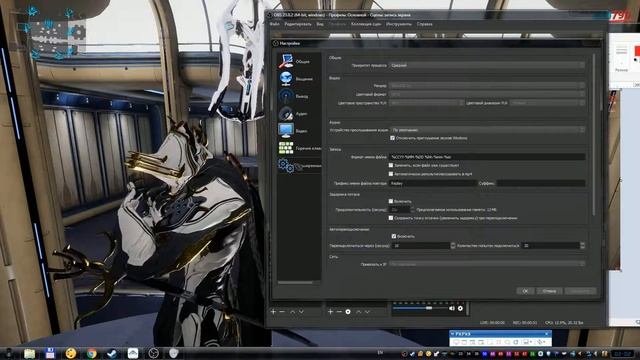This screenshot has width=640, height=360.
Task: Open Google Chrome from the taskbar
Action: [91, 353]
